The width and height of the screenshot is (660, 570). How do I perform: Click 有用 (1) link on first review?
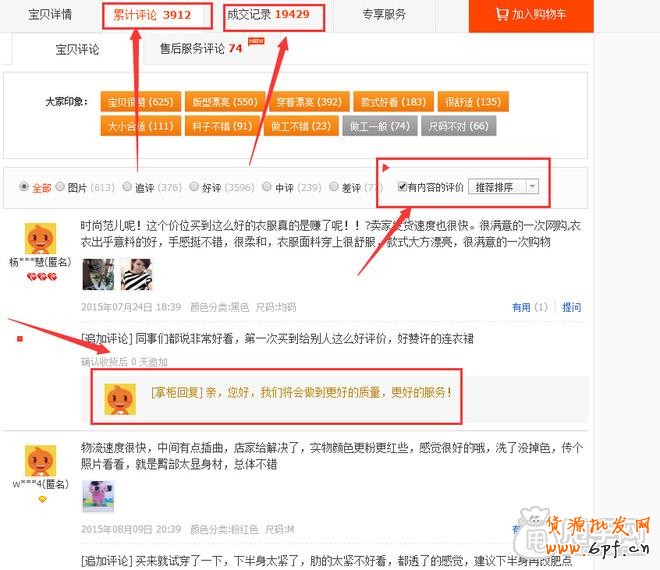click(529, 308)
